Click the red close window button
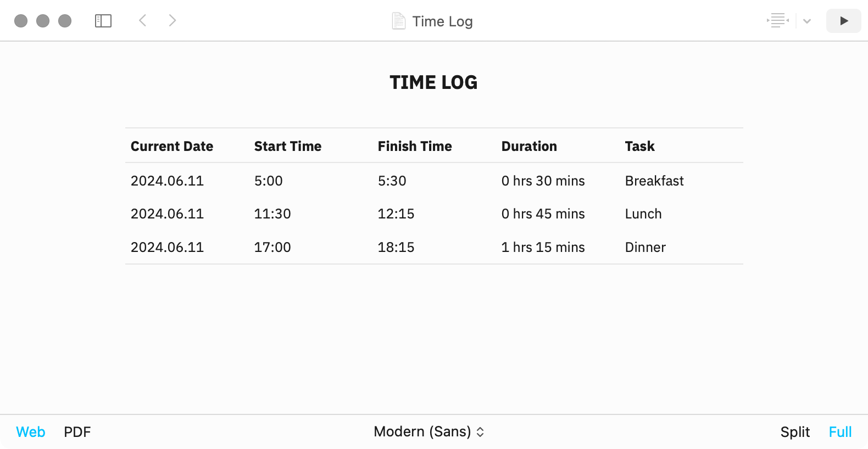 21,21
